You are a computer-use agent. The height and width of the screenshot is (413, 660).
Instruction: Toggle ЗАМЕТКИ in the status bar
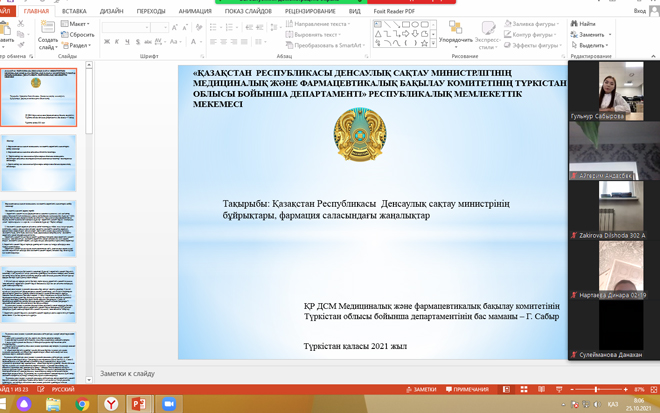click(421, 389)
